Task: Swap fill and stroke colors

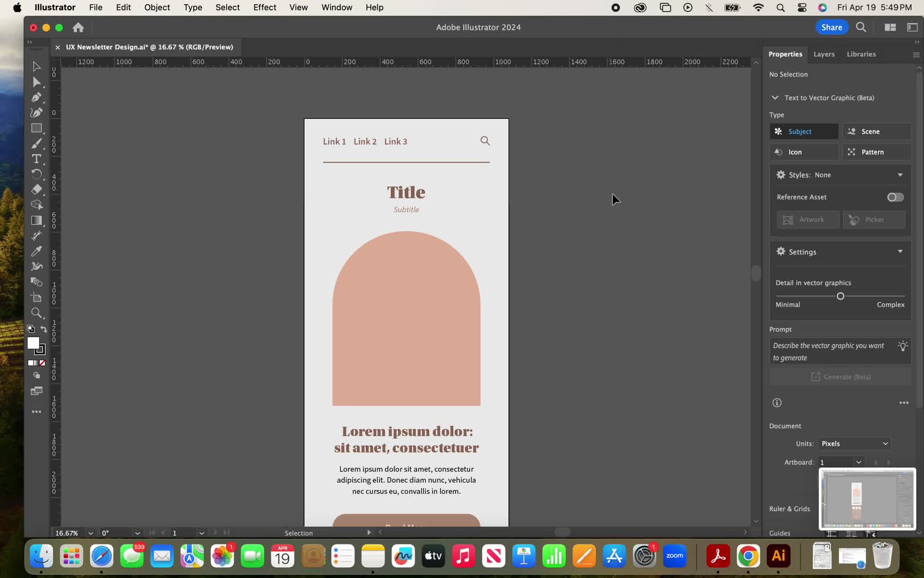Action: tap(44, 329)
